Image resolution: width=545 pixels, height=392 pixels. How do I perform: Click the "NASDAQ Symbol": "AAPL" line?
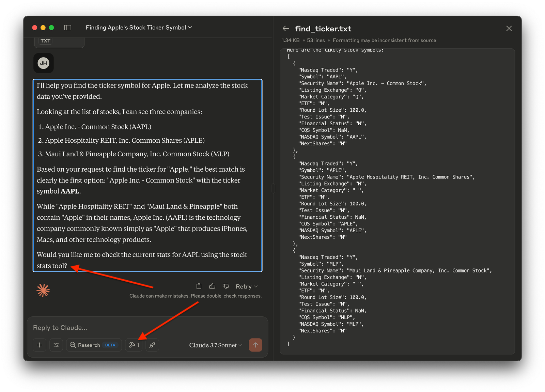(332, 137)
